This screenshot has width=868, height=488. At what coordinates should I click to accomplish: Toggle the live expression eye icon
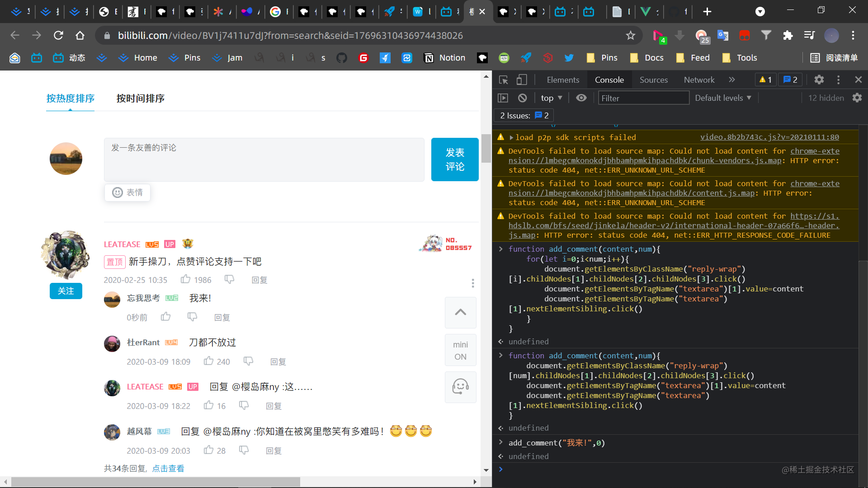(581, 98)
